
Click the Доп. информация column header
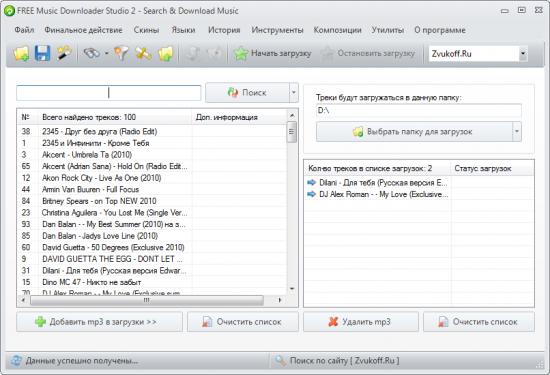[239, 117]
